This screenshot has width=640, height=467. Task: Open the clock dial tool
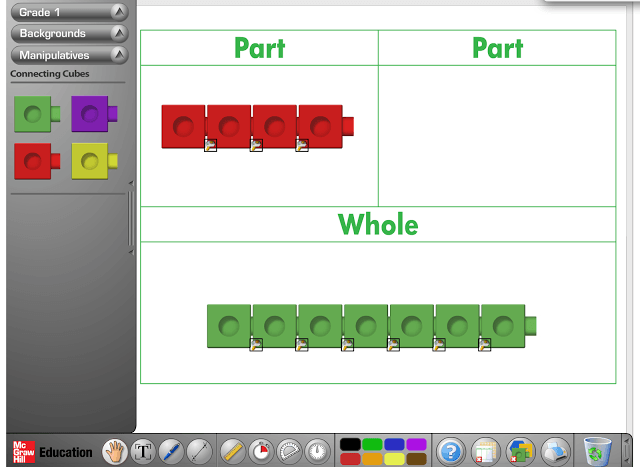point(317,451)
